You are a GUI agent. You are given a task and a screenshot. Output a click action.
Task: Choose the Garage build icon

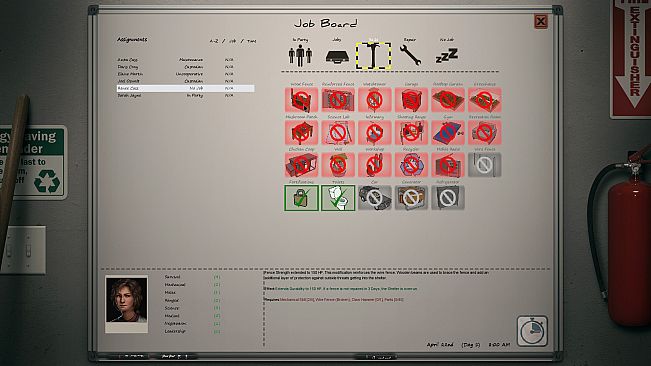point(411,100)
